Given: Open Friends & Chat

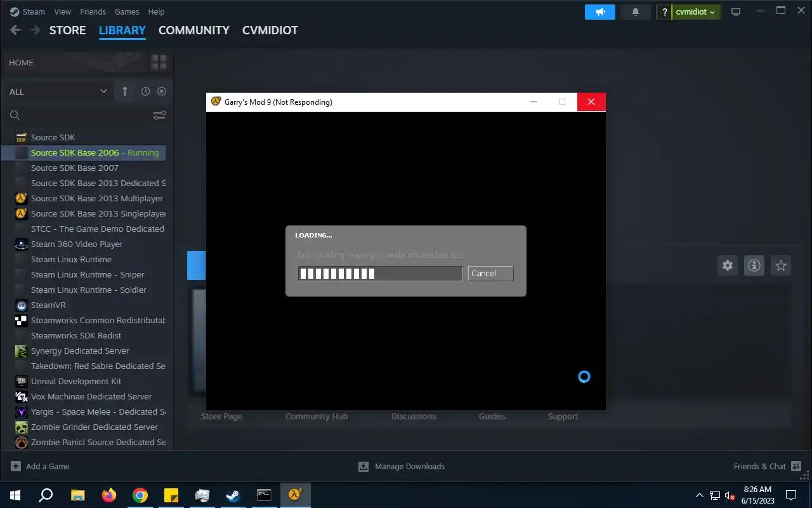Looking at the screenshot, I should tap(768, 466).
